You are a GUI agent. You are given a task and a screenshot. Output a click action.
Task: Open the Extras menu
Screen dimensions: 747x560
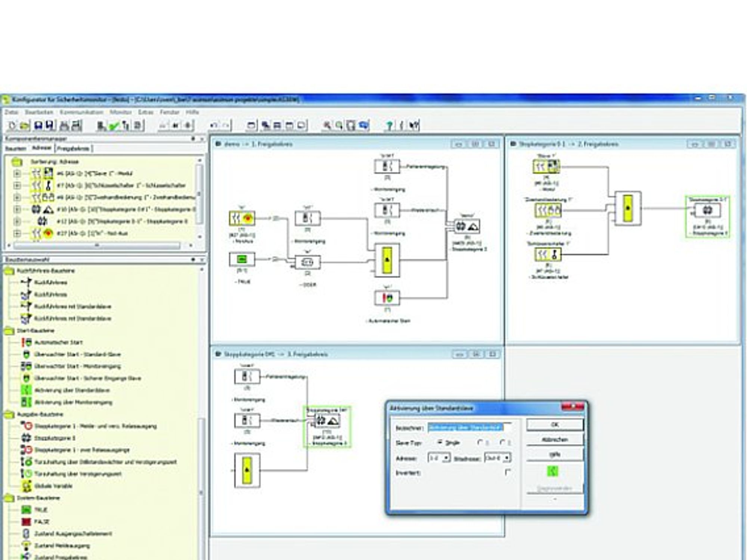146,112
